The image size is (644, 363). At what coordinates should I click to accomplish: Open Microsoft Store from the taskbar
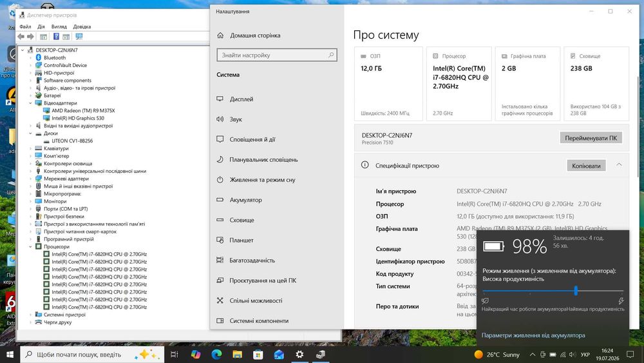tap(258, 355)
